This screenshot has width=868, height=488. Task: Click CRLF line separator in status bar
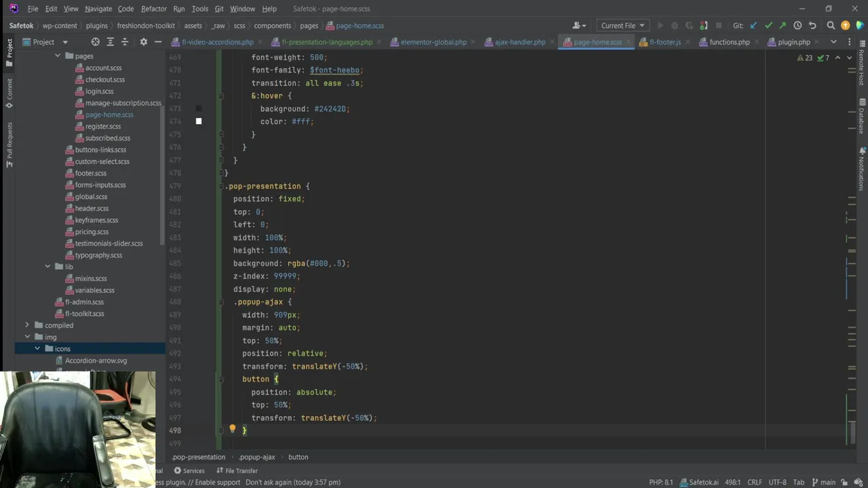[754, 482]
